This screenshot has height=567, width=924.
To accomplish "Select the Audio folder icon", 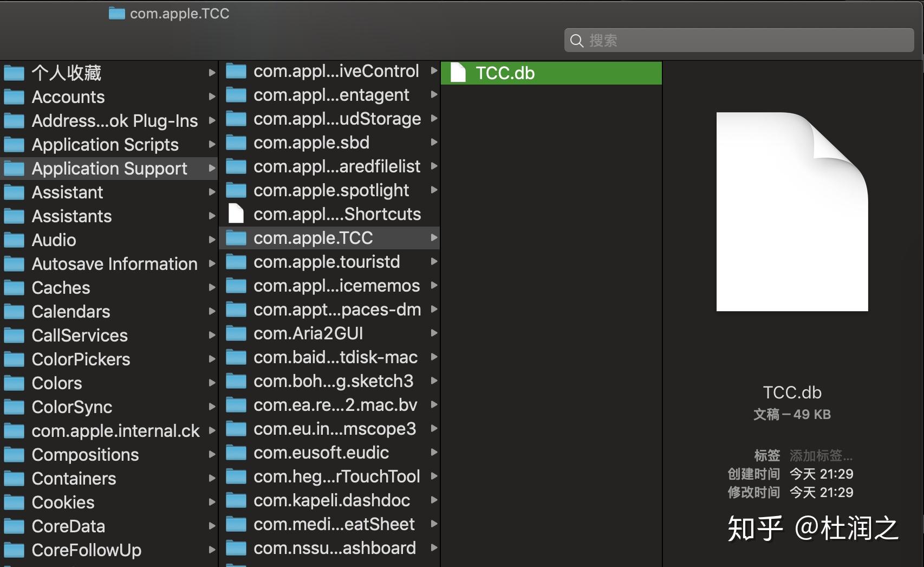I will tap(14, 240).
